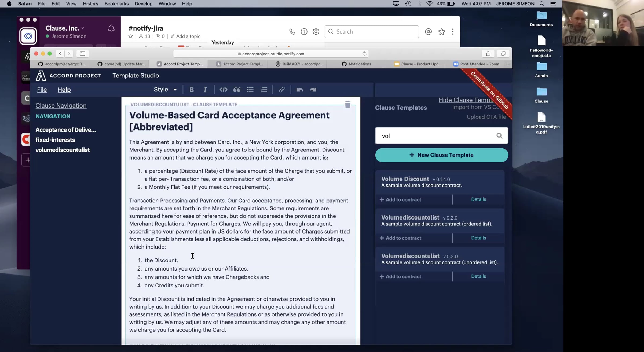Open Slack channel more-options menu
Image resolution: width=644 pixels, height=352 pixels.
coord(453,32)
